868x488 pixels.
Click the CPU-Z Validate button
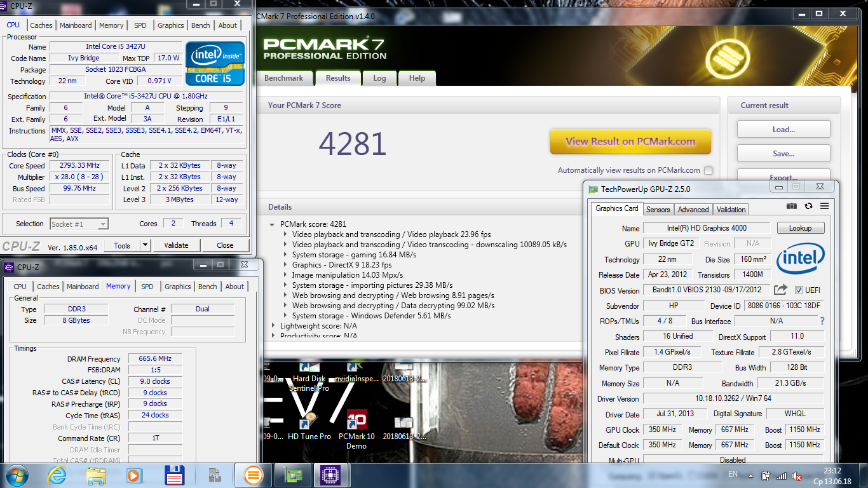(x=176, y=245)
